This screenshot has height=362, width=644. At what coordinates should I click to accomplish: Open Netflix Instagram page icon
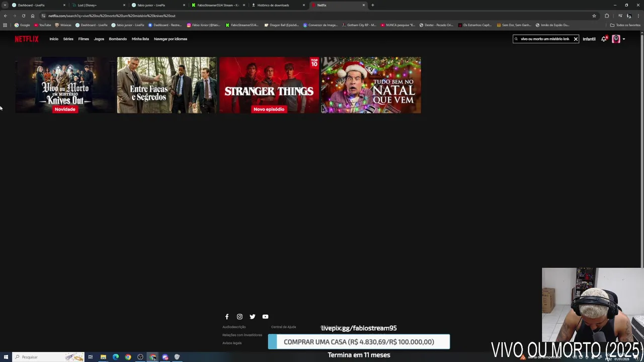click(239, 317)
